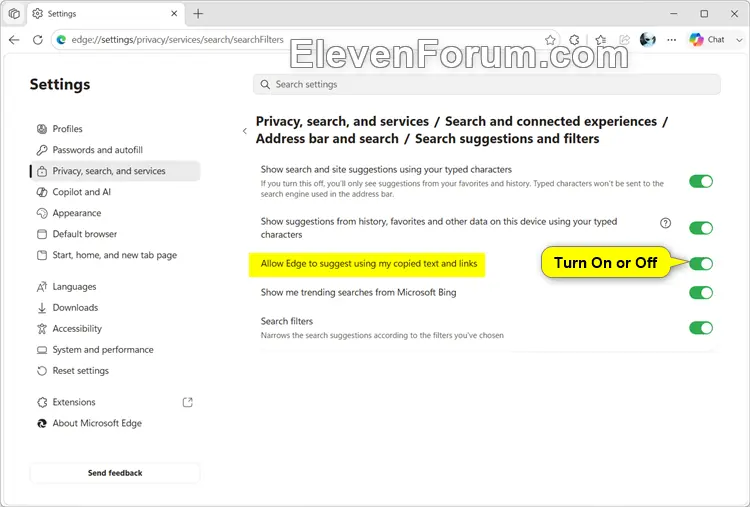750x507 pixels.
Task: Open Start, home, and new tab page
Action: point(115,255)
